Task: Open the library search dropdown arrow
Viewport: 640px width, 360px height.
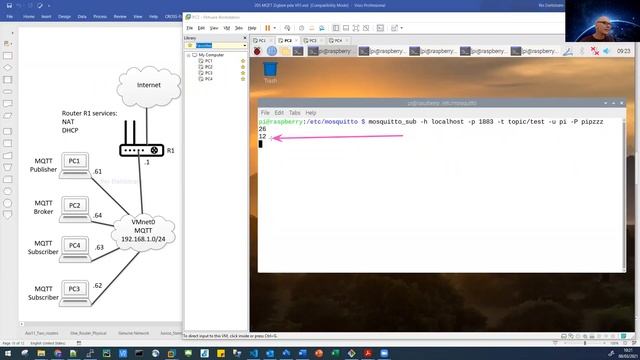Action: click(x=244, y=45)
